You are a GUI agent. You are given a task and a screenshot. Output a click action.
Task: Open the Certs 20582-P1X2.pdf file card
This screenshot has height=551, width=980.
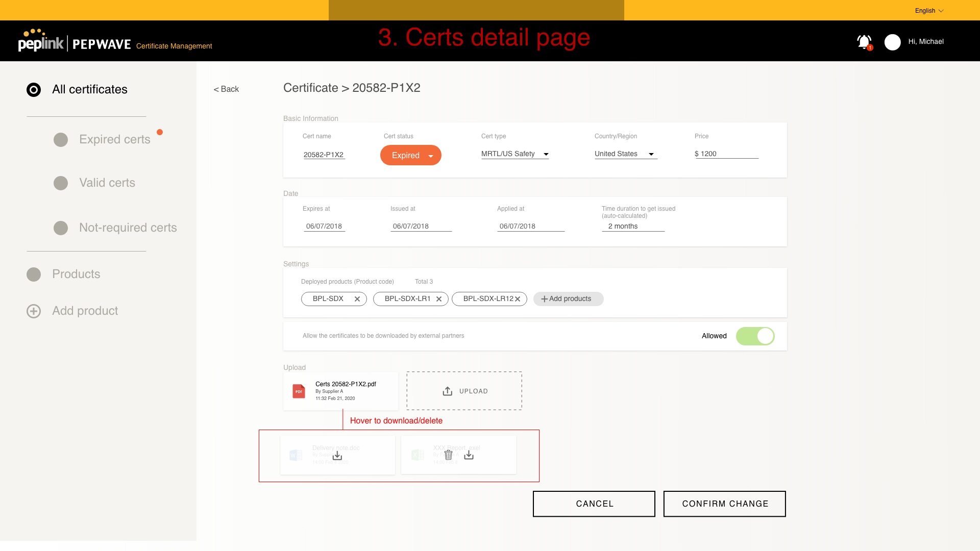340,391
